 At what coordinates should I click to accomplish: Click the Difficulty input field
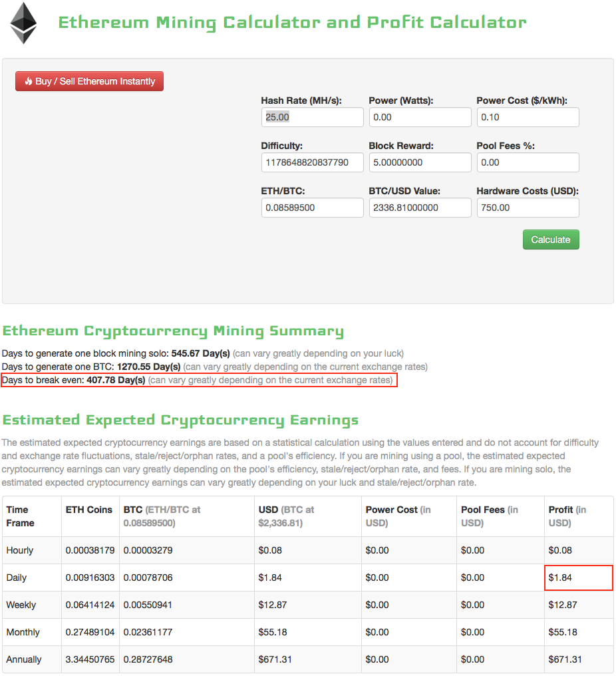(312, 162)
